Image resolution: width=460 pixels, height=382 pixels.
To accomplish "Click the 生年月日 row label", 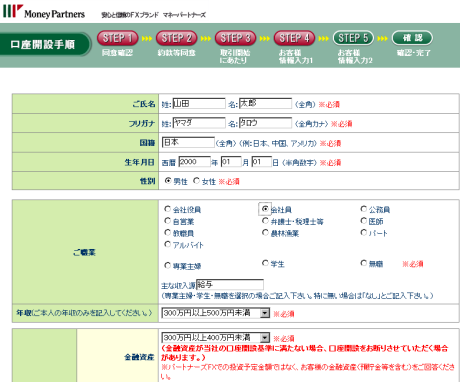I will 140,162.
